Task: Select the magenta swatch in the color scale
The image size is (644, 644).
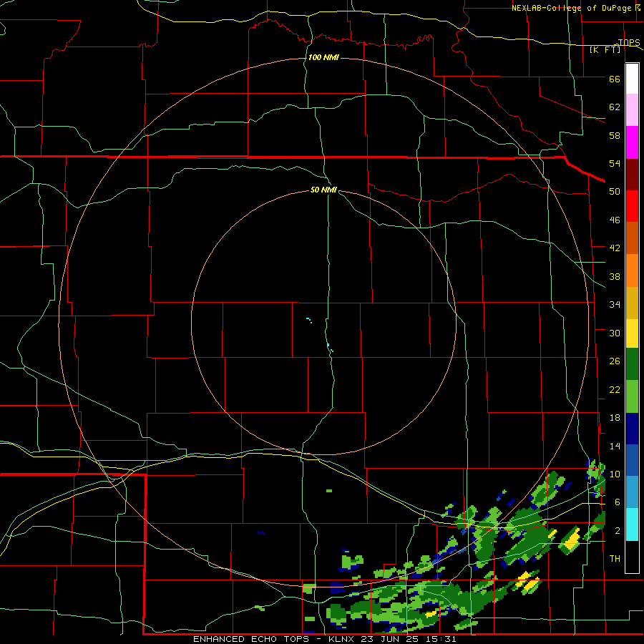Action: tap(632, 142)
